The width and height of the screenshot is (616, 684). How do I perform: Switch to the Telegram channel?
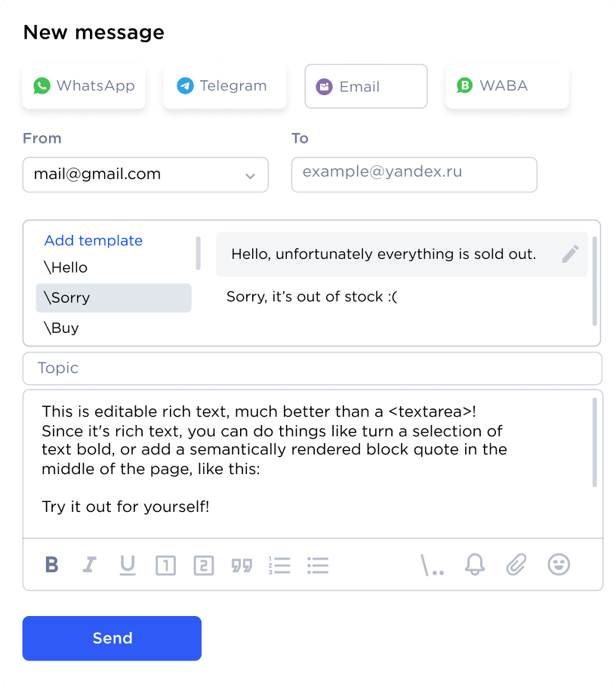(x=224, y=86)
